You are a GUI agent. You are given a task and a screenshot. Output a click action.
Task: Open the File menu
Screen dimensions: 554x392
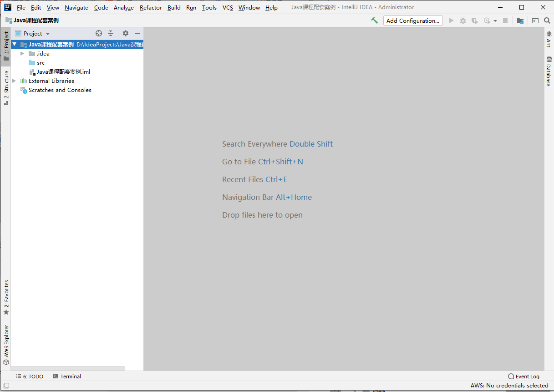pos(21,8)
